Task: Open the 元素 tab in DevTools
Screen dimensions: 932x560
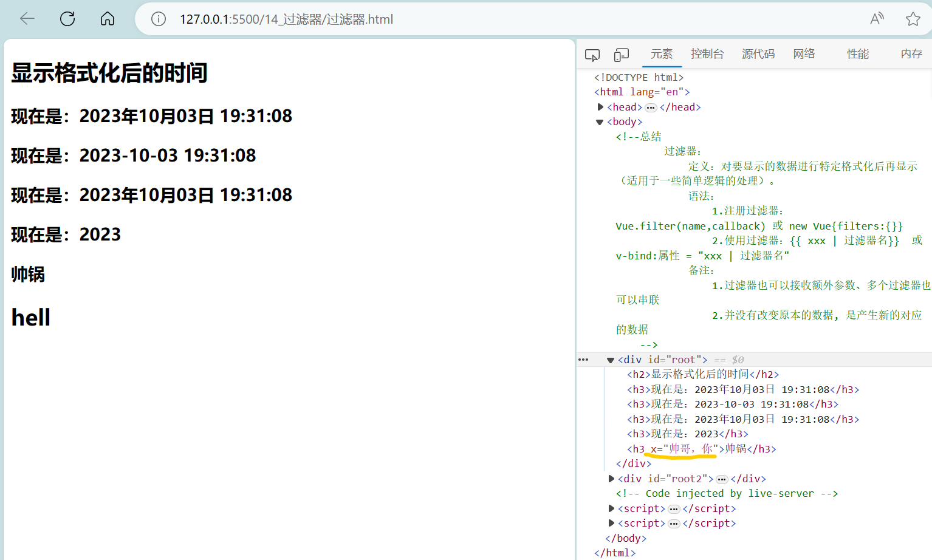Action: 662,54
